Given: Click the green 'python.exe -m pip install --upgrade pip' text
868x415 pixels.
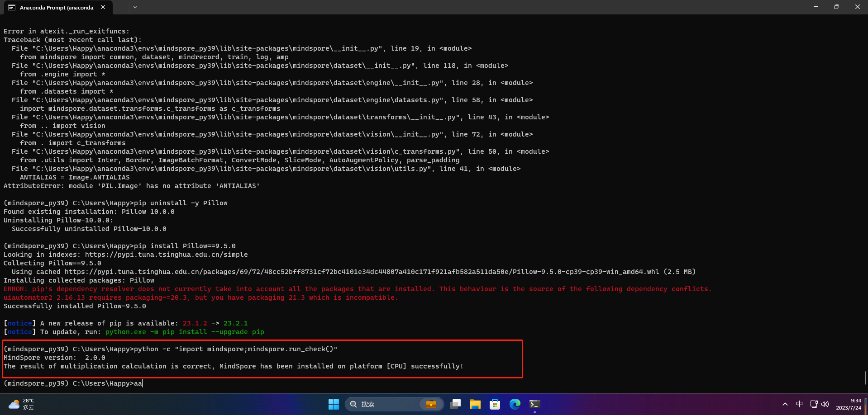Looking at the screenshot, I should pos(185,332).
